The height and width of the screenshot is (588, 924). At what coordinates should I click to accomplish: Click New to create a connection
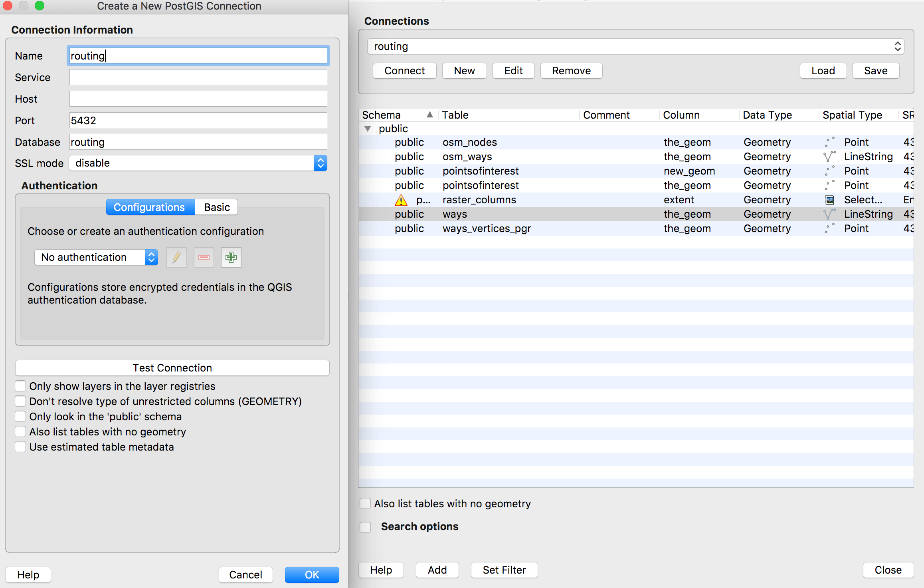click(x=464, y=71)
